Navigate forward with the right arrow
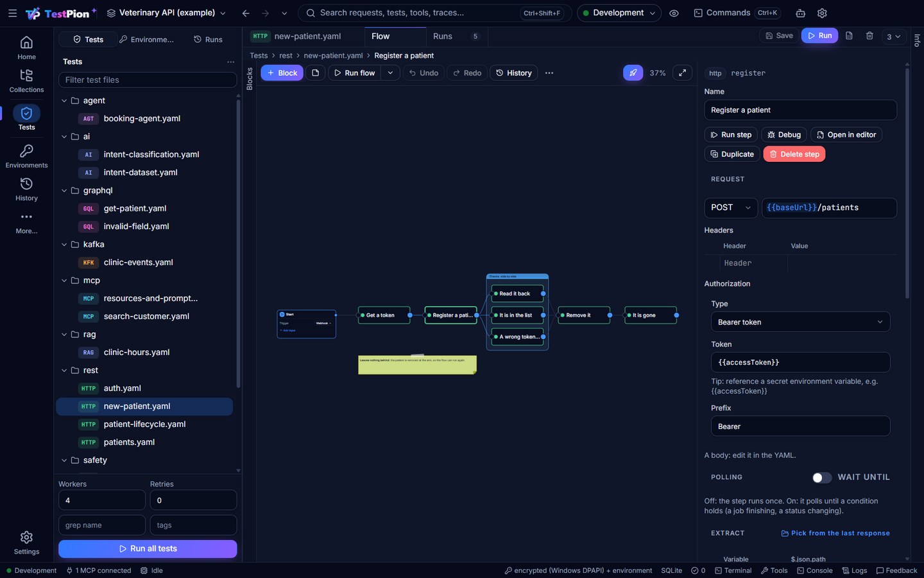The width and height of the screenshot is (924, 578). [265, 13]
